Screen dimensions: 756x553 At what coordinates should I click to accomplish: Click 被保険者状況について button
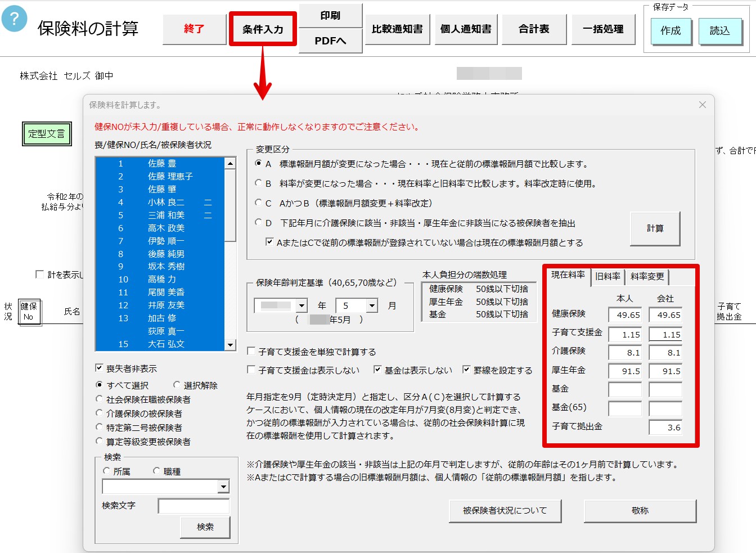click(x=505, y=511)
